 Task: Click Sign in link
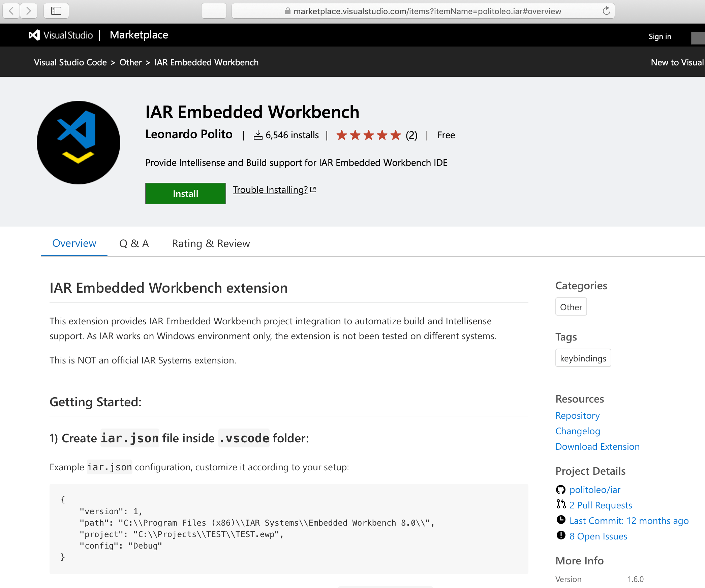(x=660, y=36)
